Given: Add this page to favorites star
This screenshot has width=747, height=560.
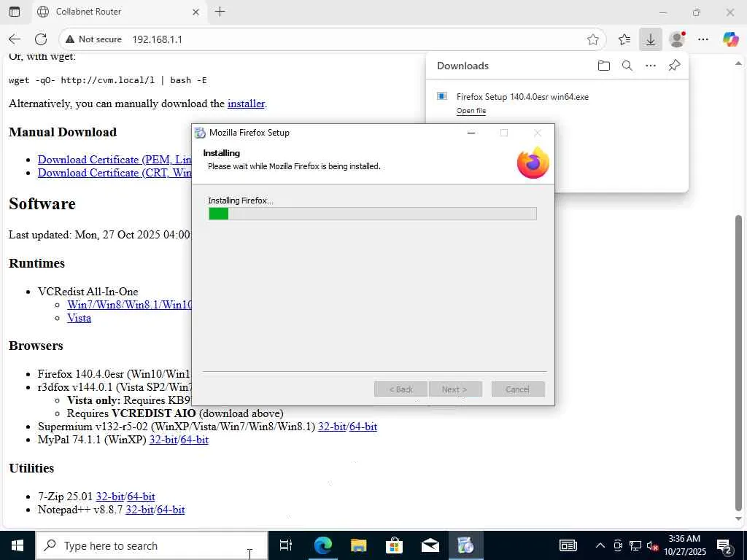Looking at the screenshot, I should (592, 39).
